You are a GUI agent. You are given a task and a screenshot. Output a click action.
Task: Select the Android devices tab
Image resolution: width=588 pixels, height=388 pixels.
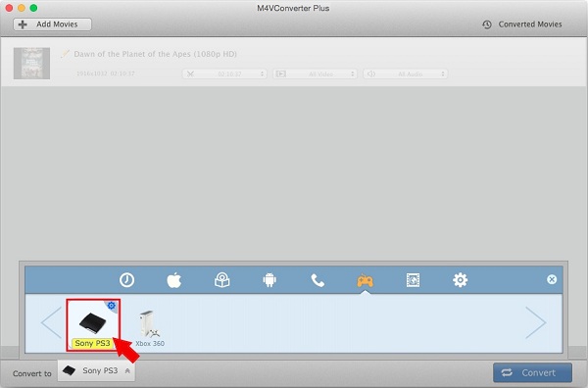[x=269, y=280]
